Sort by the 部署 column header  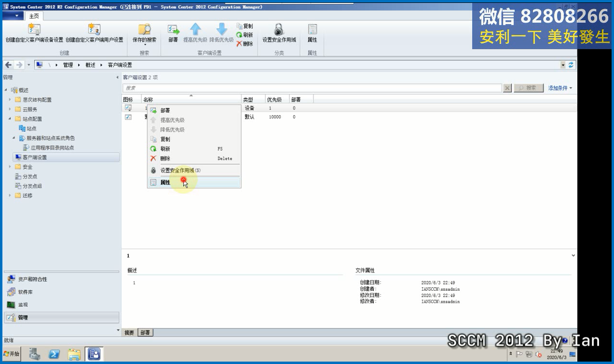coord(301,99)
